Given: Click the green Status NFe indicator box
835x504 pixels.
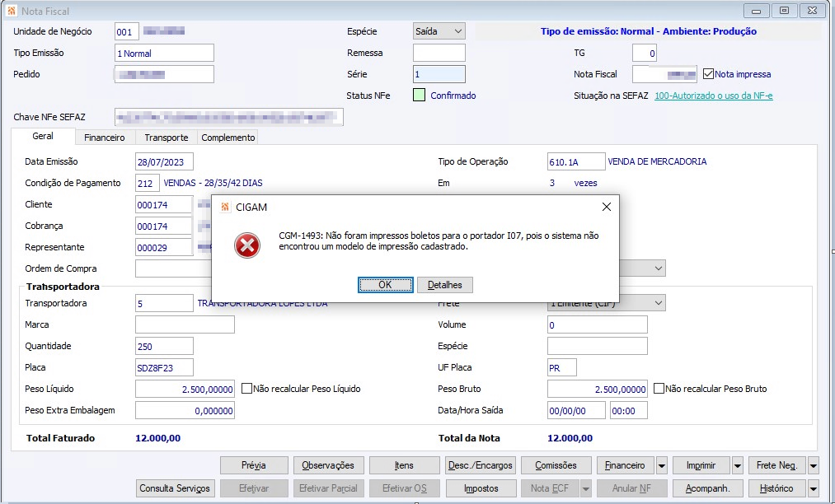Looking at the screenshot, I should [419, 96].
